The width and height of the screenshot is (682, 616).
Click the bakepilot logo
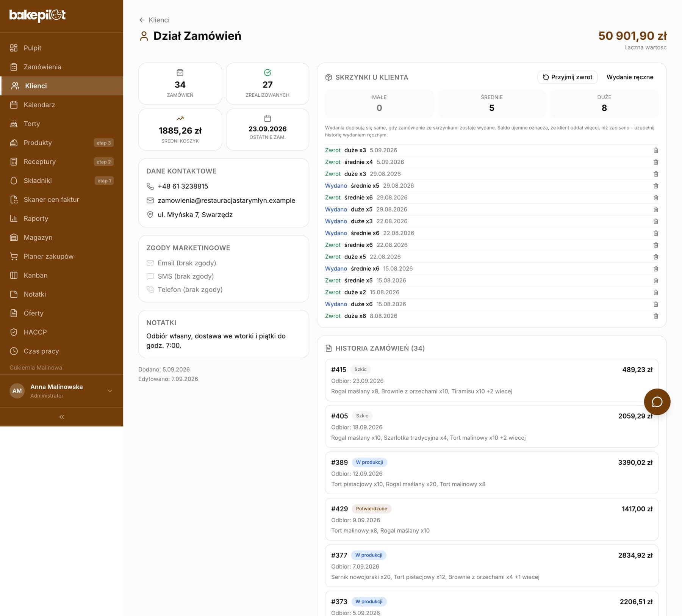click(38, 15)
